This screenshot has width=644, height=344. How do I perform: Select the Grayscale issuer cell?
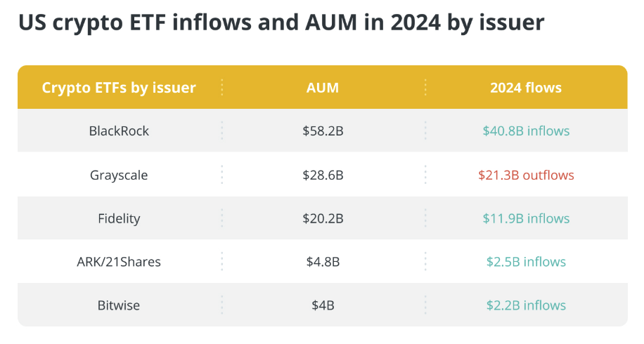point(119,175)
